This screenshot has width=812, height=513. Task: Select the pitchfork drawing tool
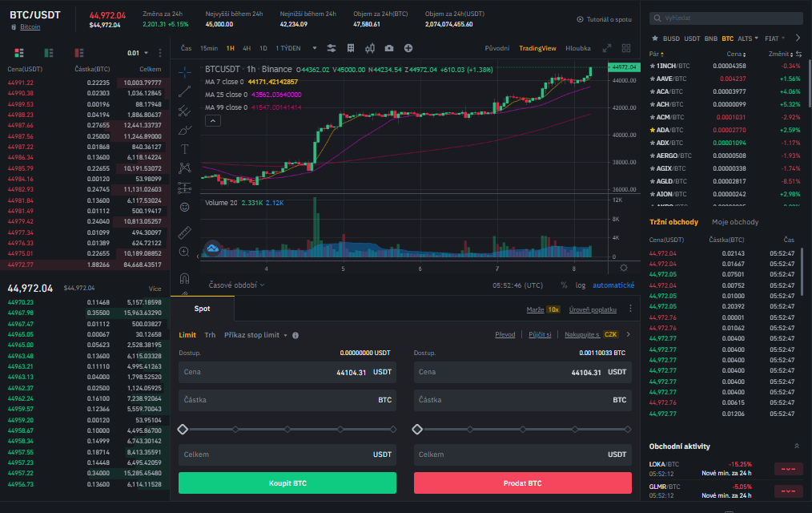click(x=184, y=111)
